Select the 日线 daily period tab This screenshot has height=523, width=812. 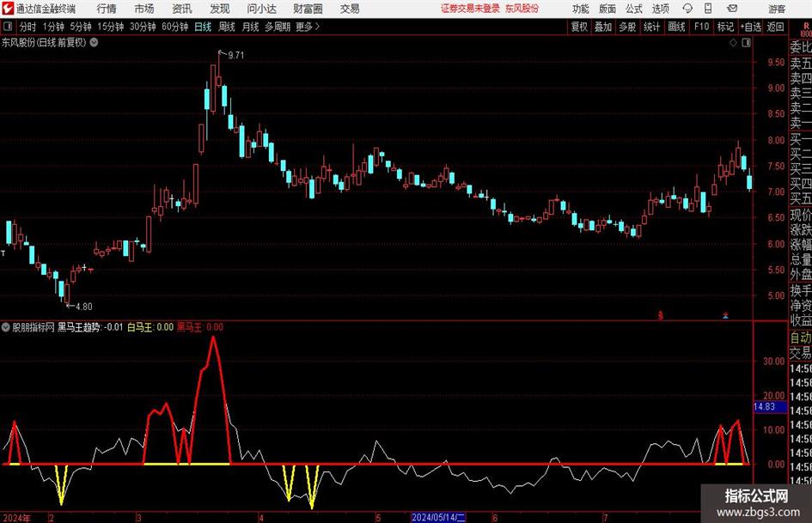(203, 27)
